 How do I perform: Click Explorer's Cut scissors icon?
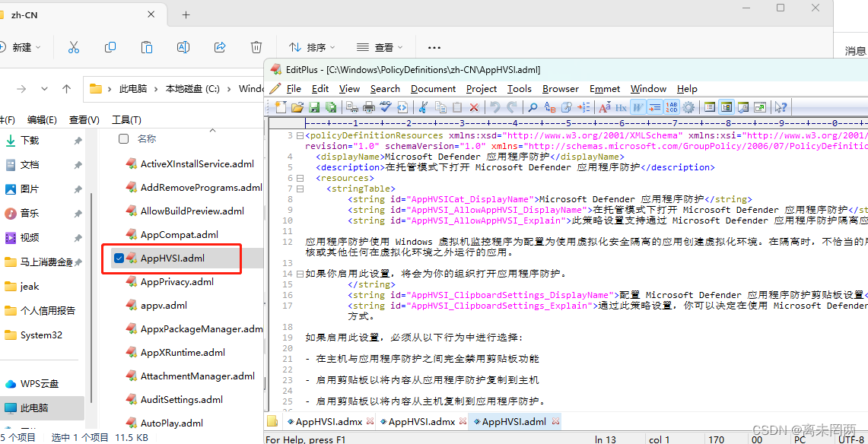[x=74, y=48]
